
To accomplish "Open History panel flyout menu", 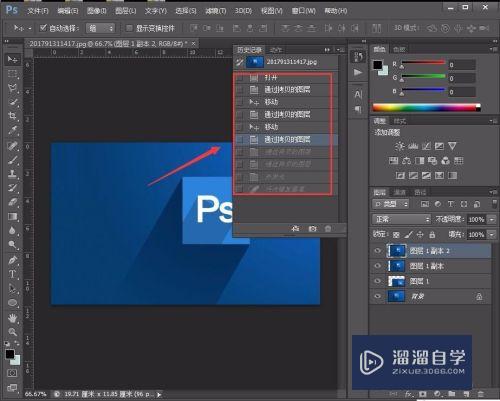I will [341, 50].
